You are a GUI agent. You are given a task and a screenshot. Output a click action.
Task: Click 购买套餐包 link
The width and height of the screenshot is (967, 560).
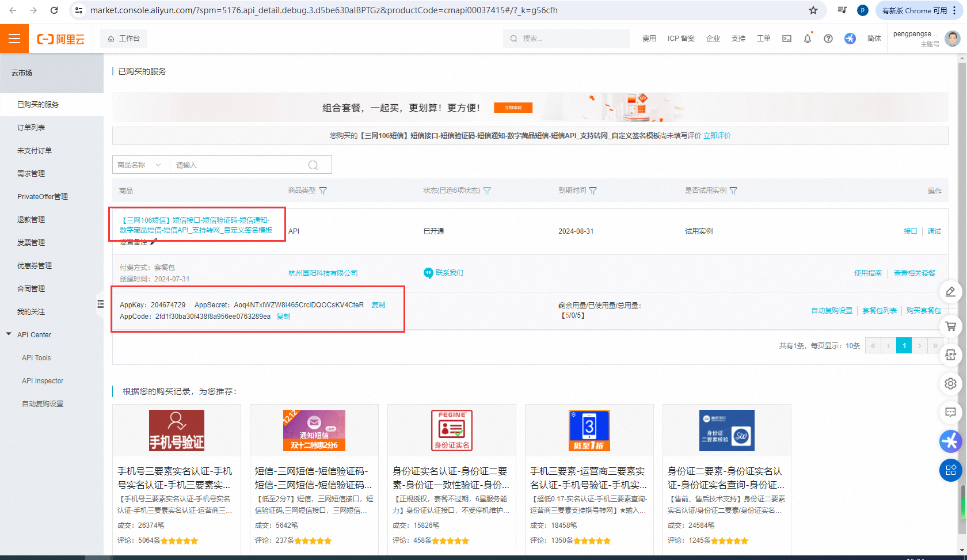pos(924,311)
